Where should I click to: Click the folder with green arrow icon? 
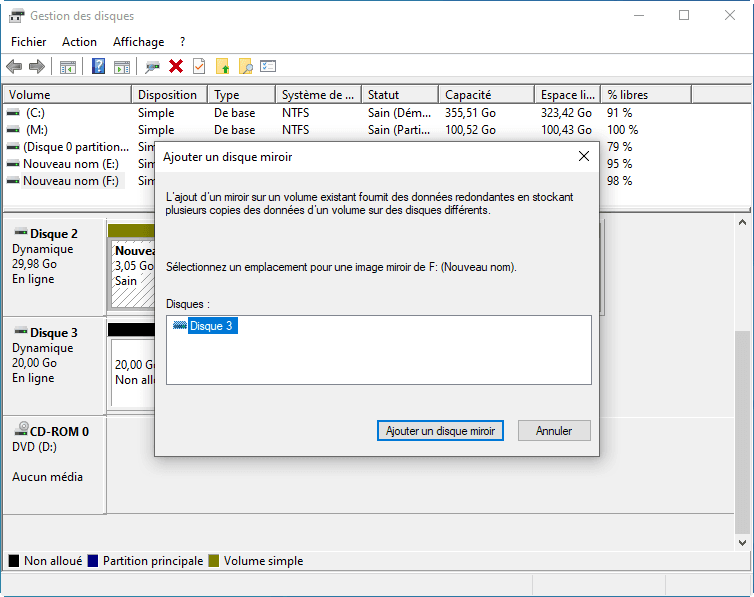point(223,66)
